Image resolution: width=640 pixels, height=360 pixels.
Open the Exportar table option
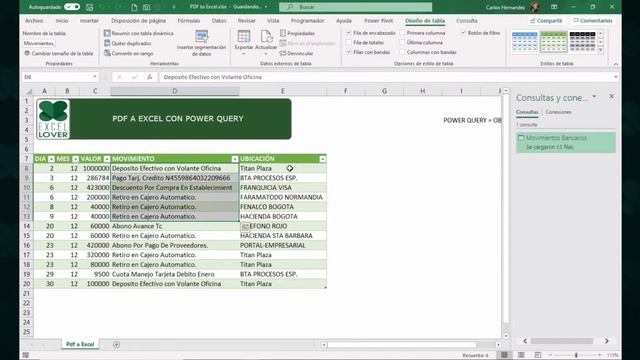(x=244, y=43)
